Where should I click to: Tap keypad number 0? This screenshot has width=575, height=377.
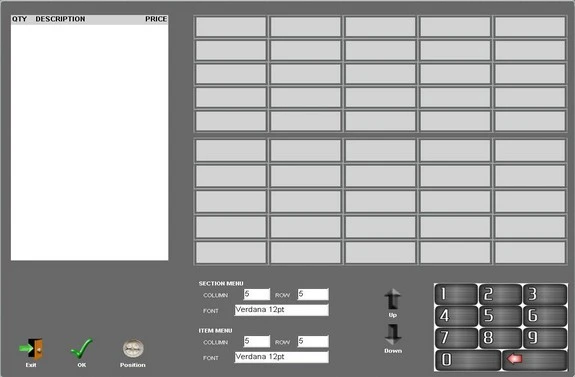468,359
